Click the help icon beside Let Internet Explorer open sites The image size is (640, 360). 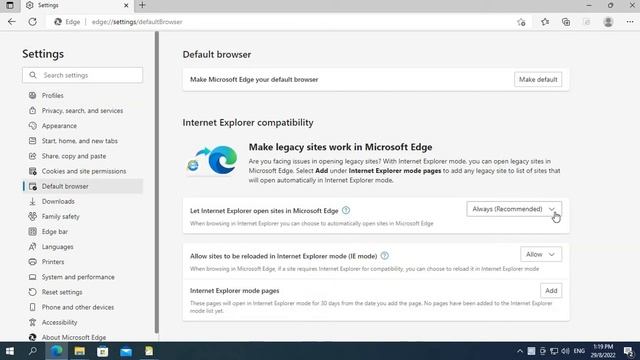click(x=346, y=211)
